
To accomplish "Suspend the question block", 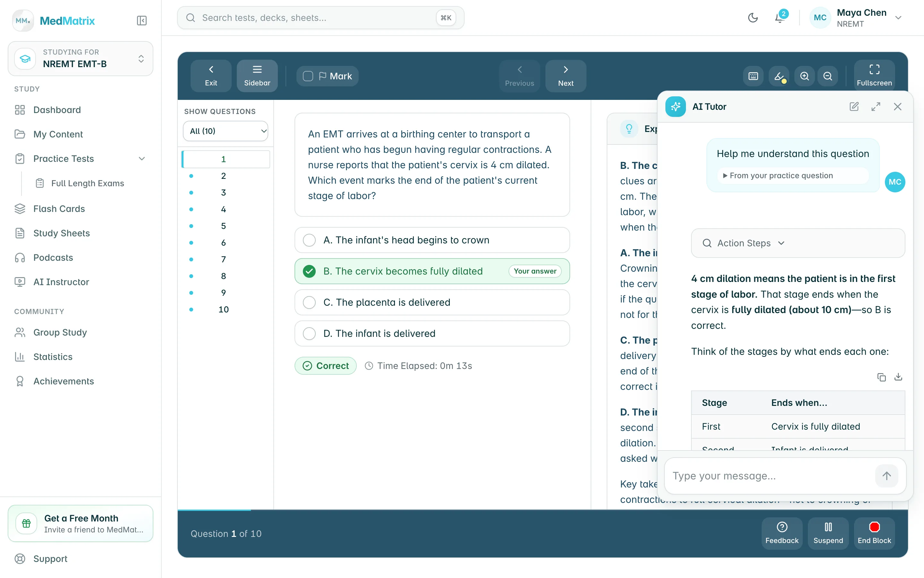I will (x=828, y=533).
